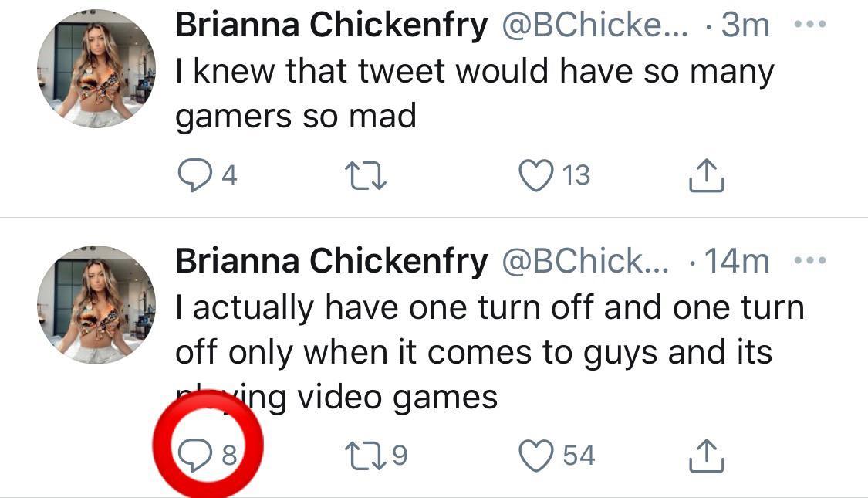
Task: Click the 3m timestamp
Action: (745, 26)
